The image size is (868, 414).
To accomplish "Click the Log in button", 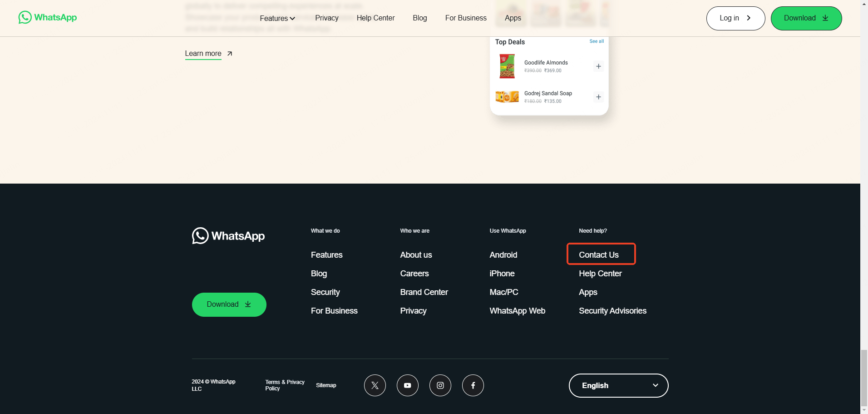I will click(x=735, y=18).
